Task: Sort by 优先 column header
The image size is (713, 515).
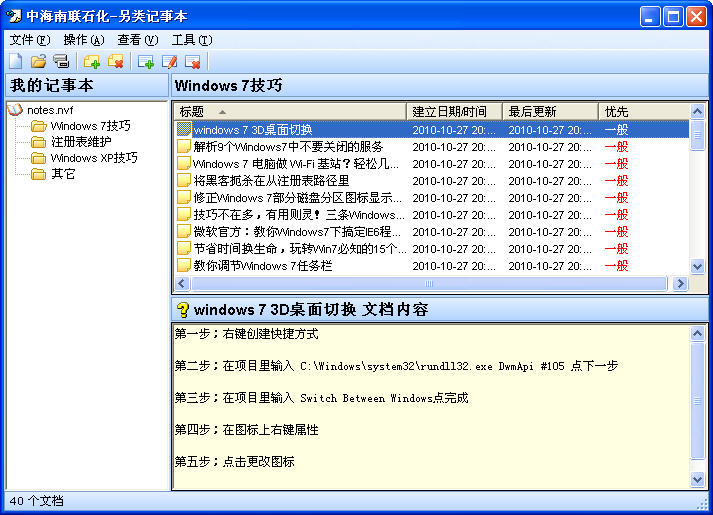Action: click(x=644, y=111)
